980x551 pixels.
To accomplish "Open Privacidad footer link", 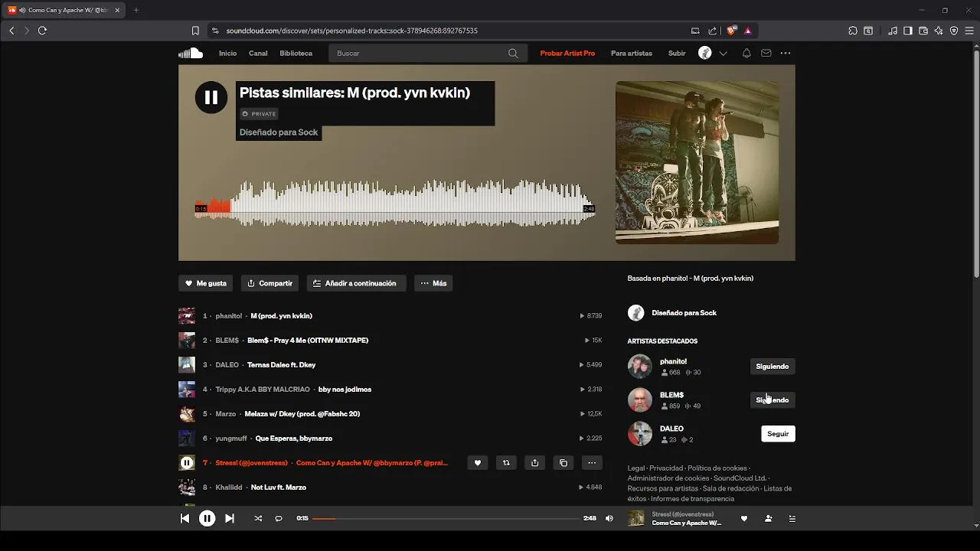I will click(x=666, y=468).
